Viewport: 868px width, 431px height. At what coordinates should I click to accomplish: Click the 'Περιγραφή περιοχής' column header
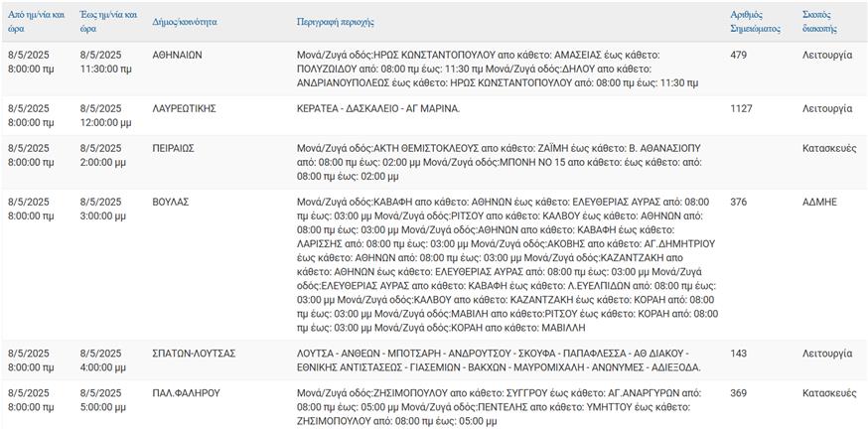click(x=336, y=21)
